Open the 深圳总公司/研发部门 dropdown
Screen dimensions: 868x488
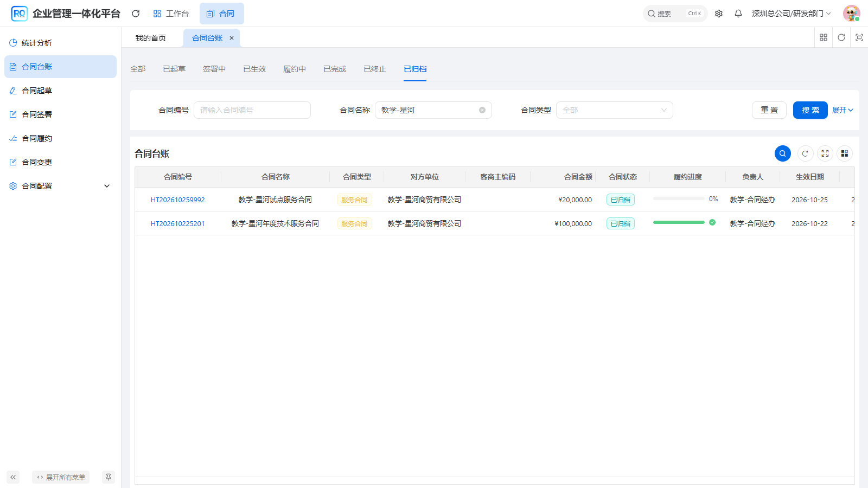(792, 14)
